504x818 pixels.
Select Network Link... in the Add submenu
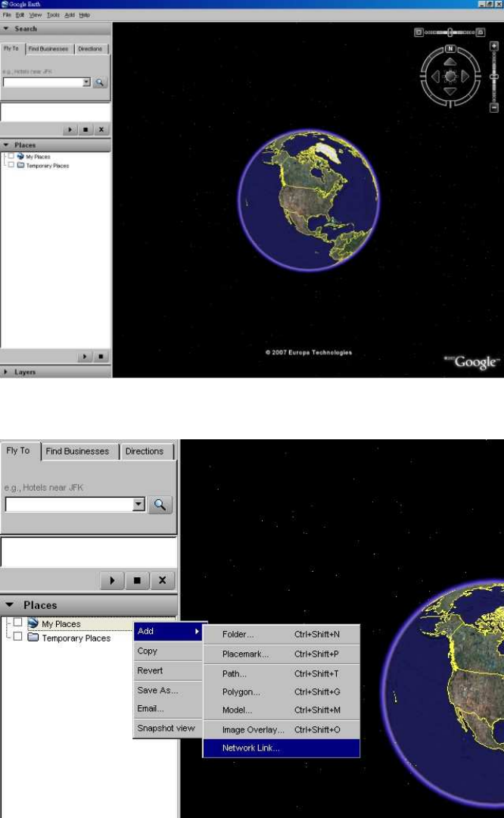pos(282,748)
